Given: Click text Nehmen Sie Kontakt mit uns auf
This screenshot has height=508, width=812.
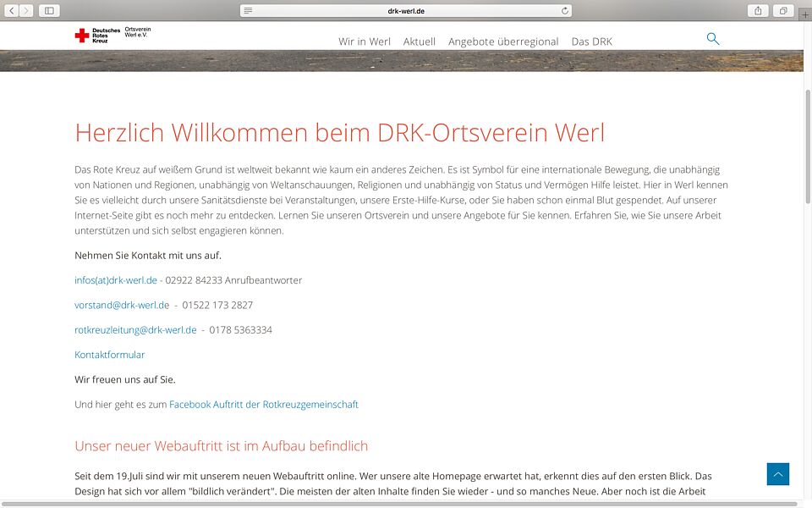Looking at the screenshot, I should point(148,256).
